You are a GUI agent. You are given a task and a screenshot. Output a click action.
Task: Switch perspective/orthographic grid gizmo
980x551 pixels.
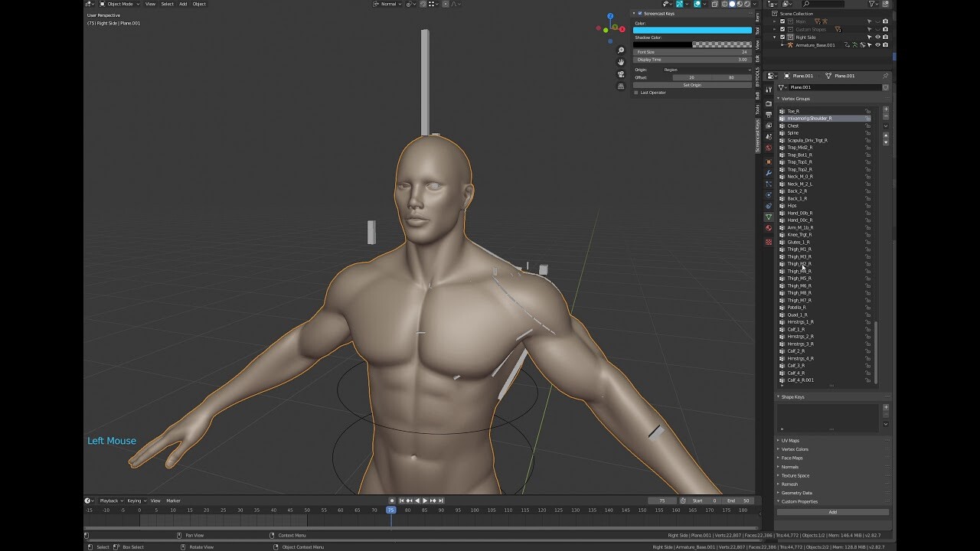(621, 86)
